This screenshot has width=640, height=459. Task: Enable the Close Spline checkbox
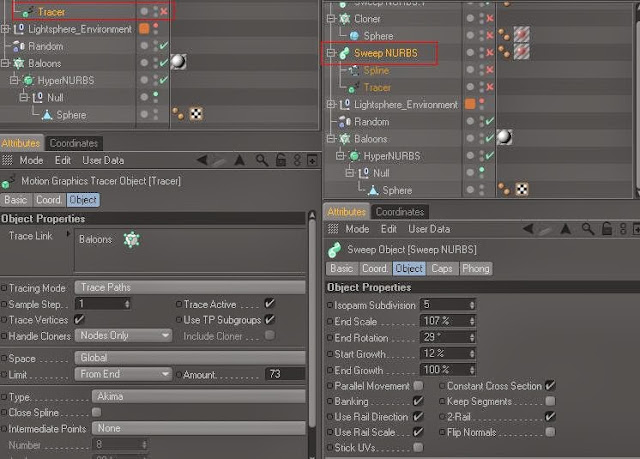pyautogui.click(x=97, y=412)
